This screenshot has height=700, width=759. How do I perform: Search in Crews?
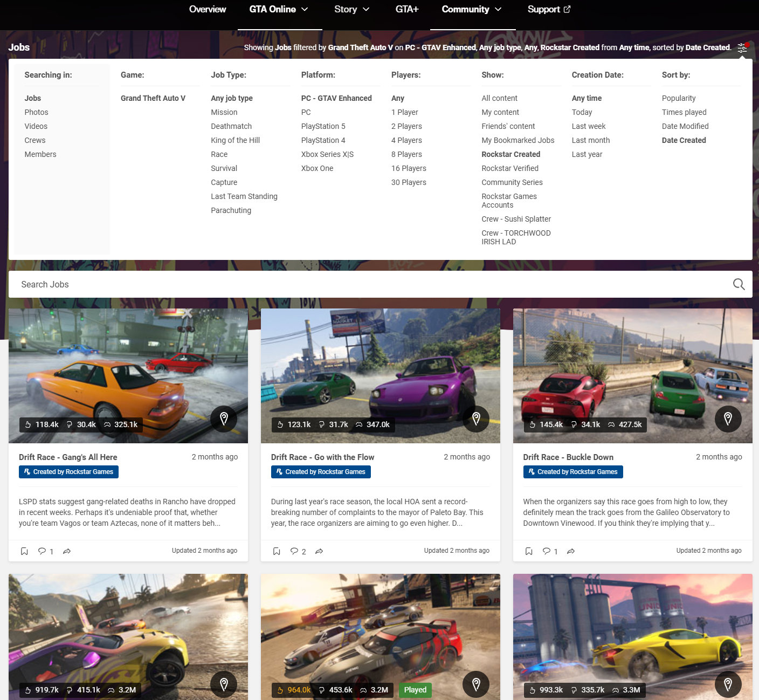click(35, 140)
